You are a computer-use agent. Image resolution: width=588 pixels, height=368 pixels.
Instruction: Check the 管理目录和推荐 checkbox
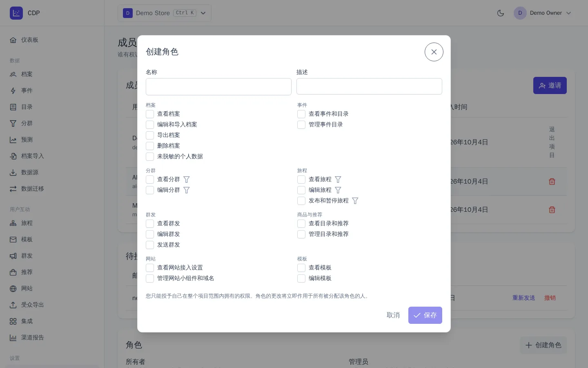(301, 234)
